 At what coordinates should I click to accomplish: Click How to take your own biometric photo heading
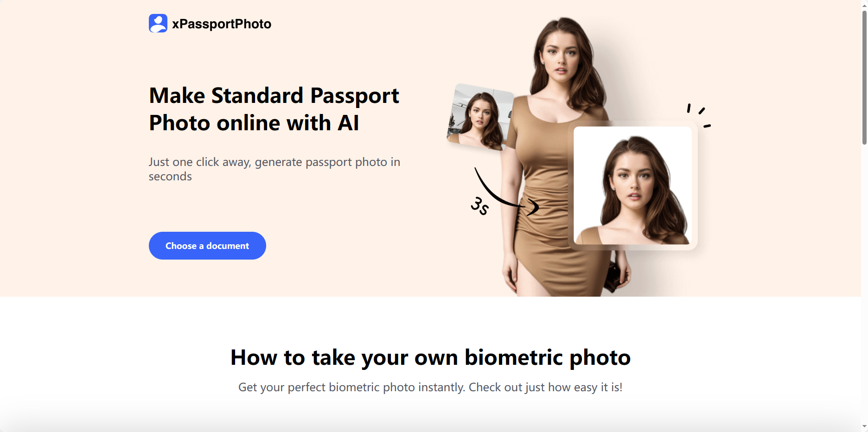click(430, 358)
